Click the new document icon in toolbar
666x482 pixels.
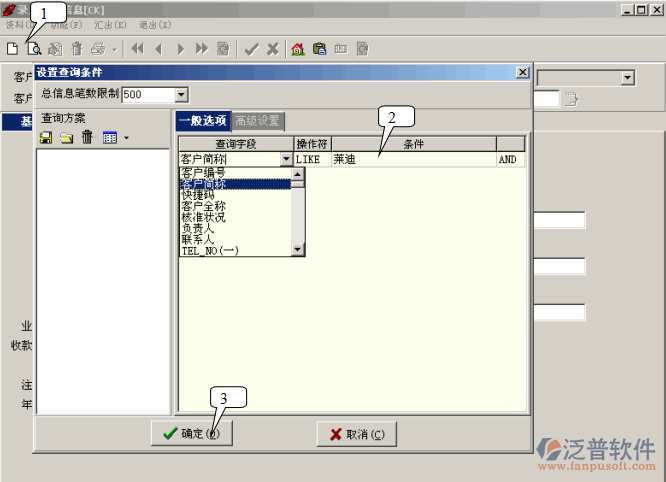coord(12,48)
